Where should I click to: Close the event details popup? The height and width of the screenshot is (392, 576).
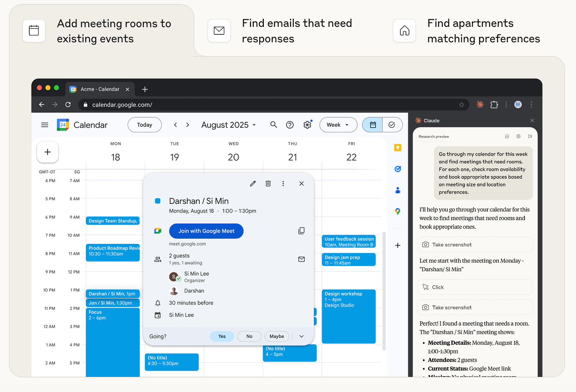coord(301,183)
